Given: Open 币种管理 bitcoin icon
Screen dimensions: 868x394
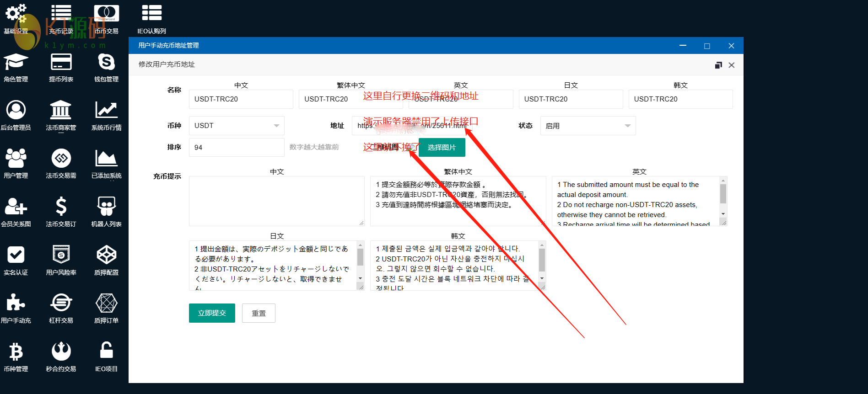Looking at the screenshot, I should pos(16,351).
